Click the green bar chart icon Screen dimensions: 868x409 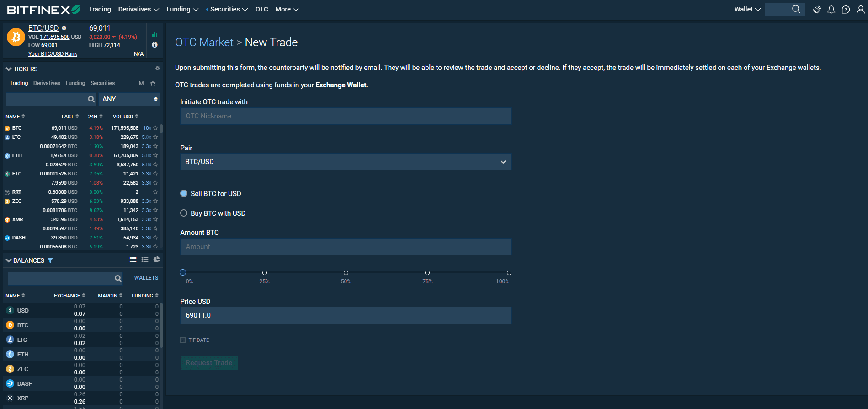(x=154, y=34)
